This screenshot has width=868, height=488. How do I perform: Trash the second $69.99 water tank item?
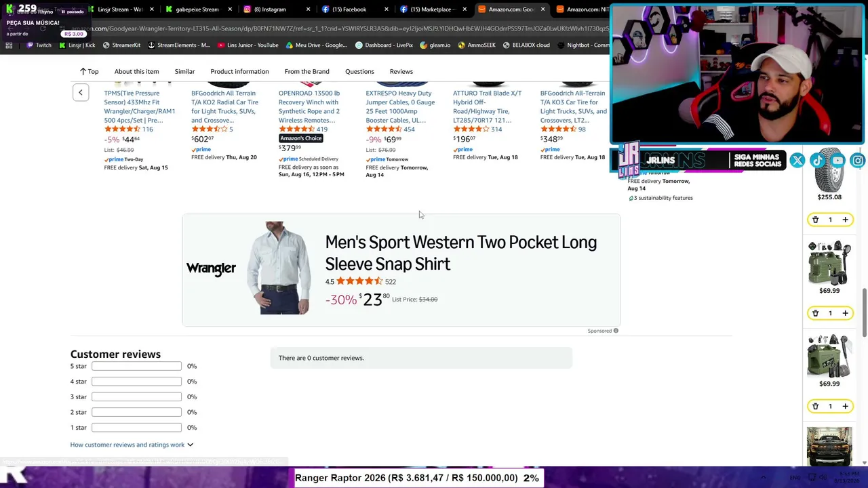[x=815, y=406]
